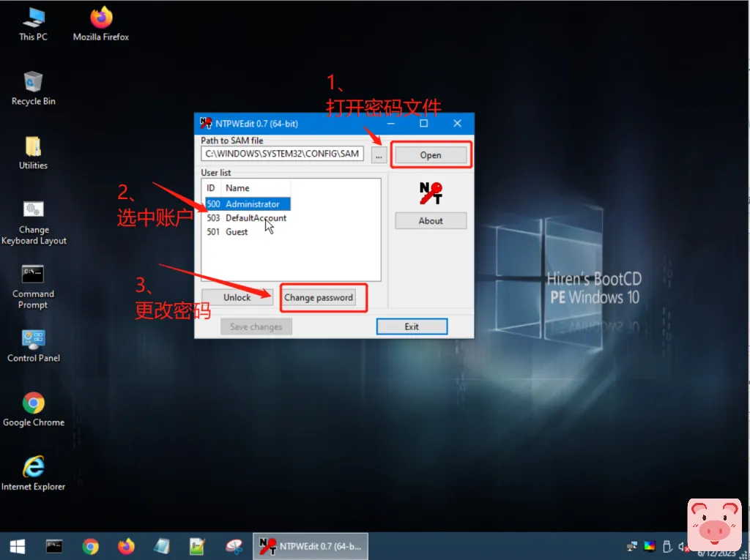Select the DefaultAccount user row

pyautogui.click(x=247, y=217)
